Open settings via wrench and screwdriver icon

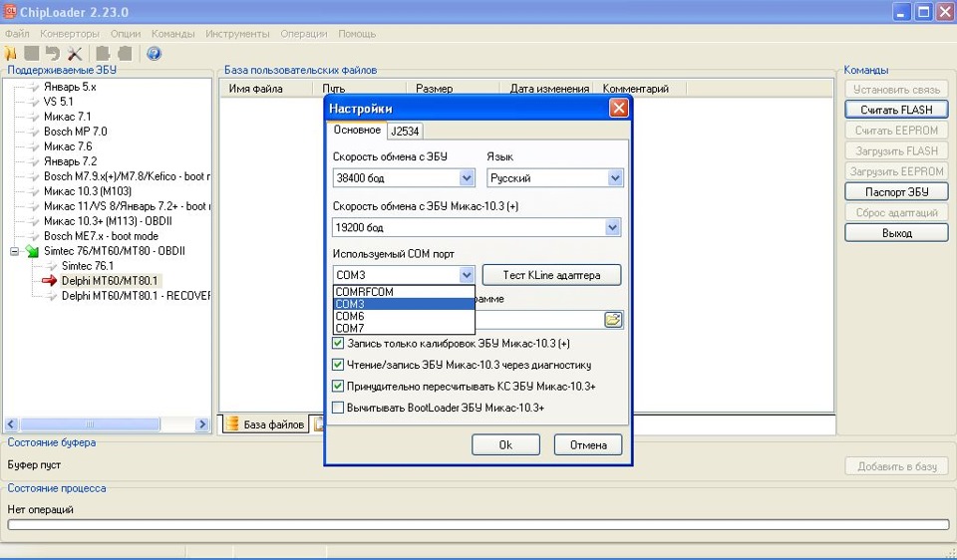click(75, 54)
